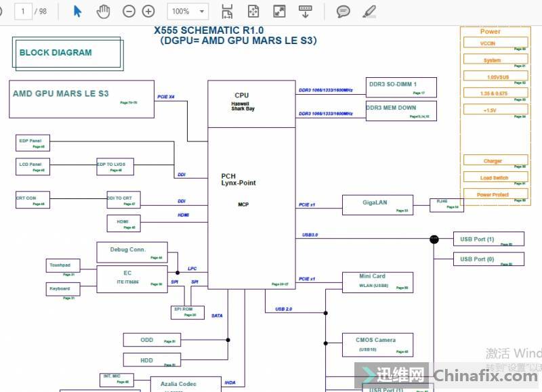Select the arrow selection tool
The width and height of the screenshot is (542, 392).
pyautogui.click(x=77, y=12)
